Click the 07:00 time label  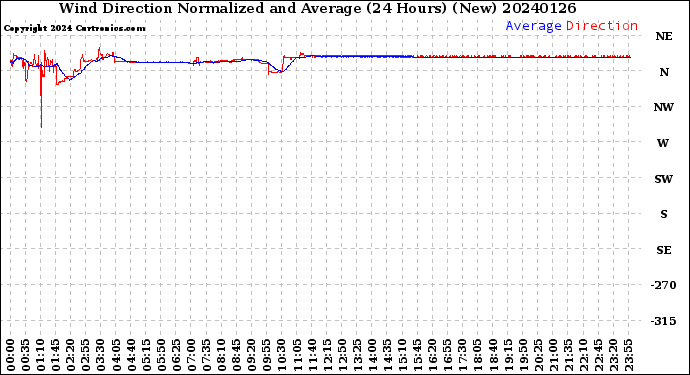click(191, 355)
